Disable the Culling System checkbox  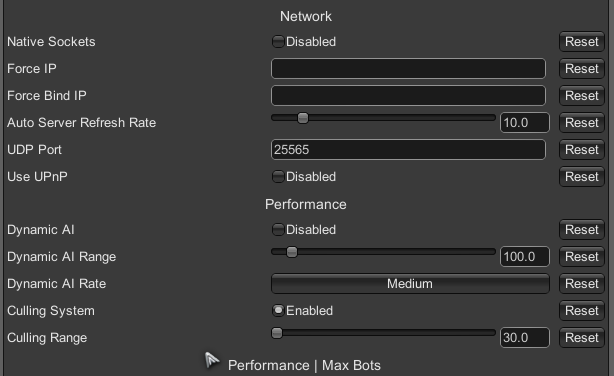coord(278,311)
